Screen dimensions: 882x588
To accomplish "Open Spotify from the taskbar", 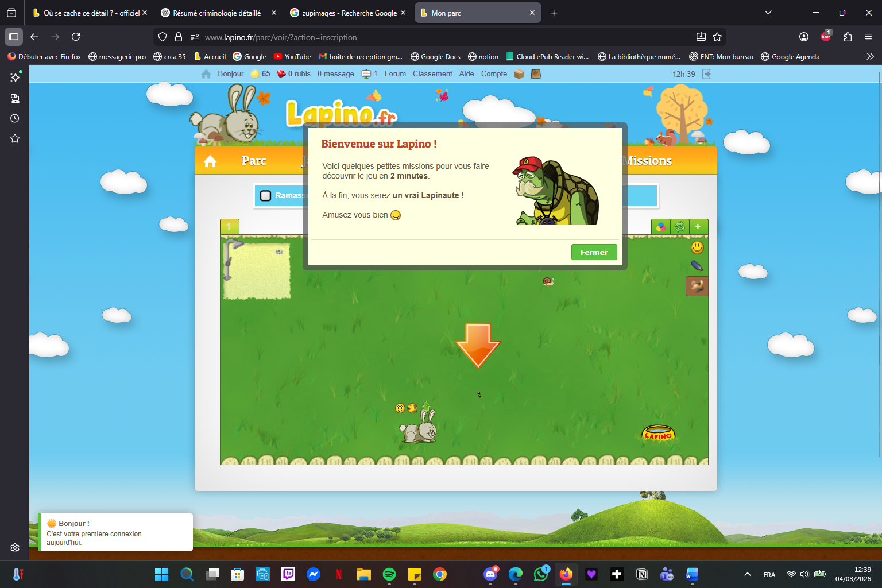I will pyautogui.click(x=389, y=574).
